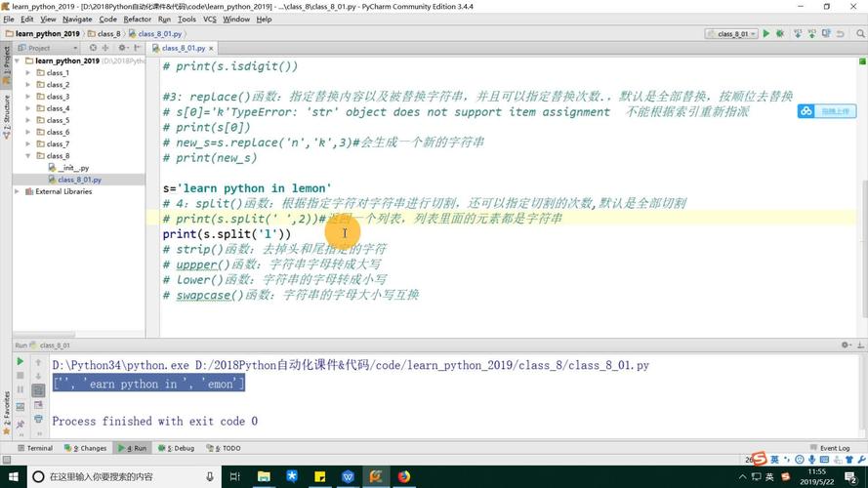Click the blue cloud upload badge
This screenshot has height=488, width=868.
coord(827,111)
